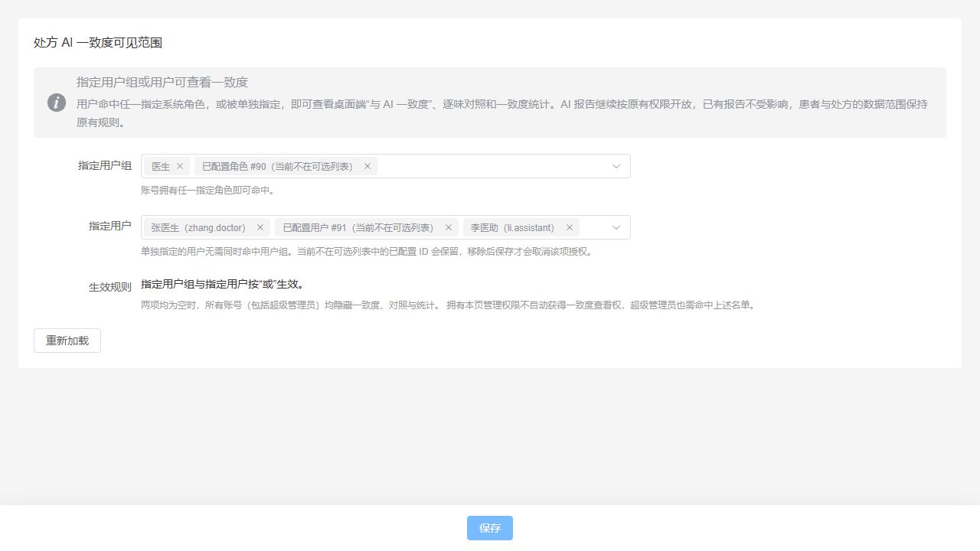Focus the empty area of 指定用户 select
The height and width of the screenshot is (551, 980).
coord(593,227)
